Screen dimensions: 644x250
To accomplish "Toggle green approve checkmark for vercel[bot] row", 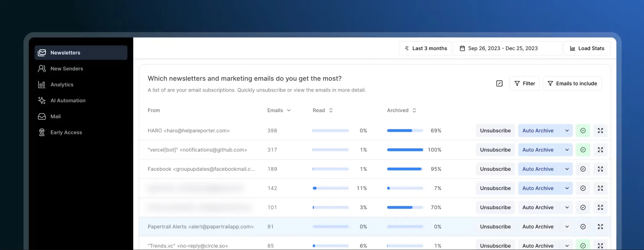I will click(583, 150).
